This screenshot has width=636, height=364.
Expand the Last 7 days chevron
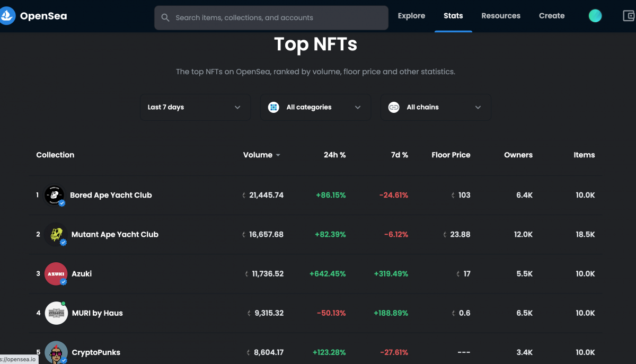point(237,107)
